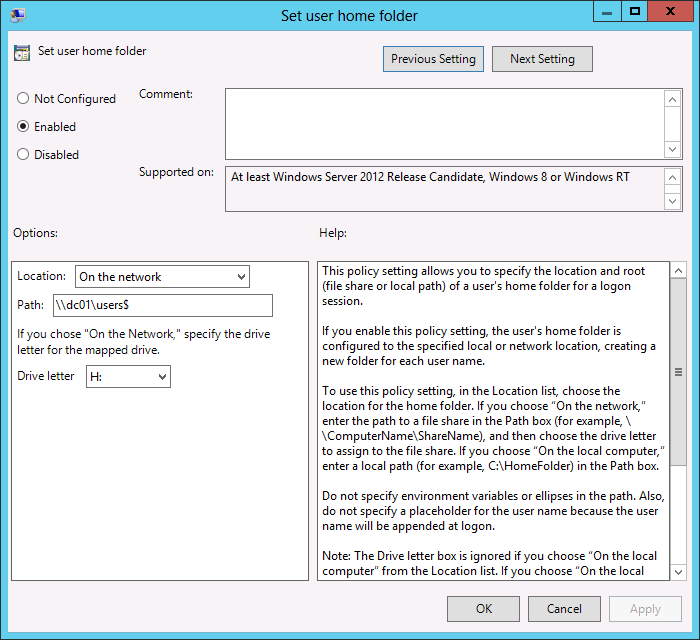The height and width of the screenshot is (640, 700).
Task: Click the Comment box scroll up arrow
Action: 673,99
